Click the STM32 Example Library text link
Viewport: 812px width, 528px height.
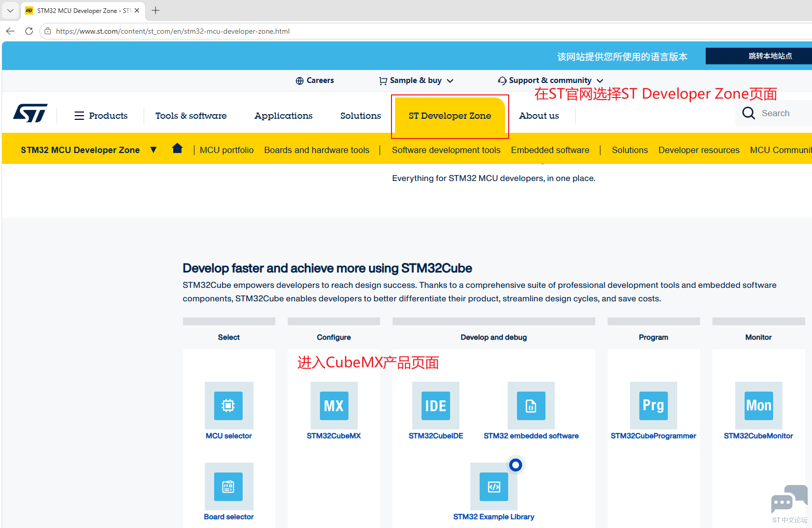(x=494, y=517)
